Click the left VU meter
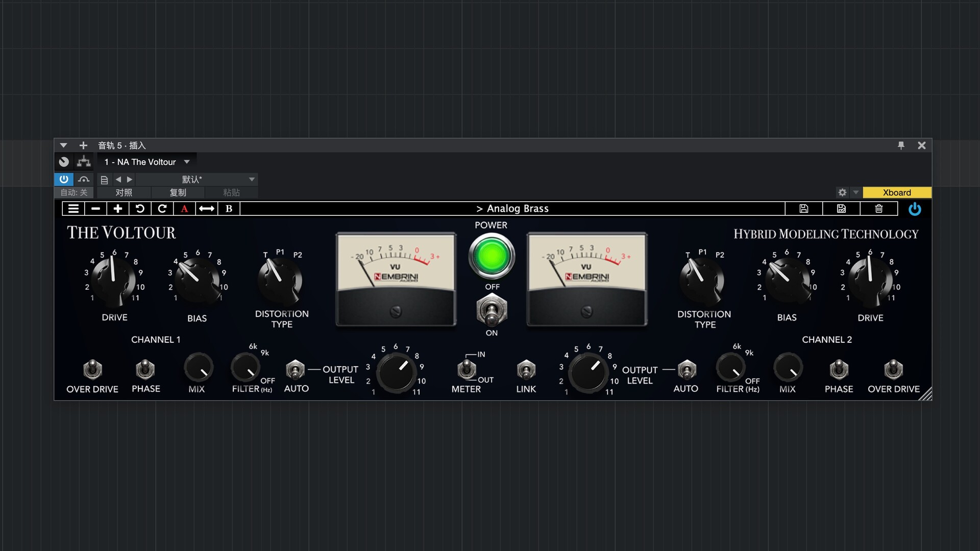This screenshot has width=980, height=551. pyautogui.click(x=396, y=279)
